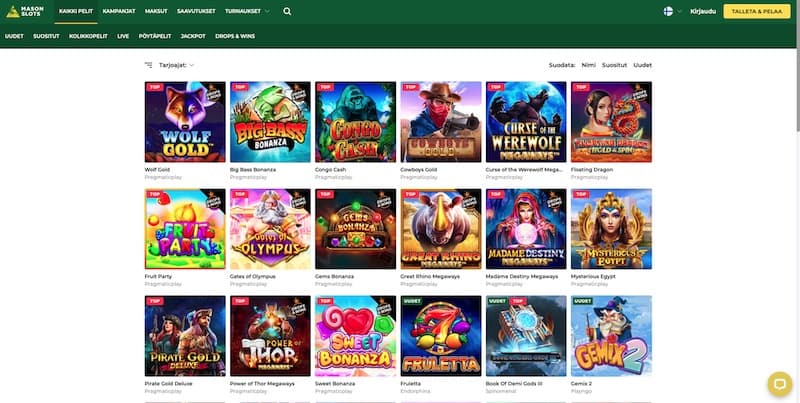800x403 pixels.
Task: Select the Pöytäpelit category tab
Action: 155,36
